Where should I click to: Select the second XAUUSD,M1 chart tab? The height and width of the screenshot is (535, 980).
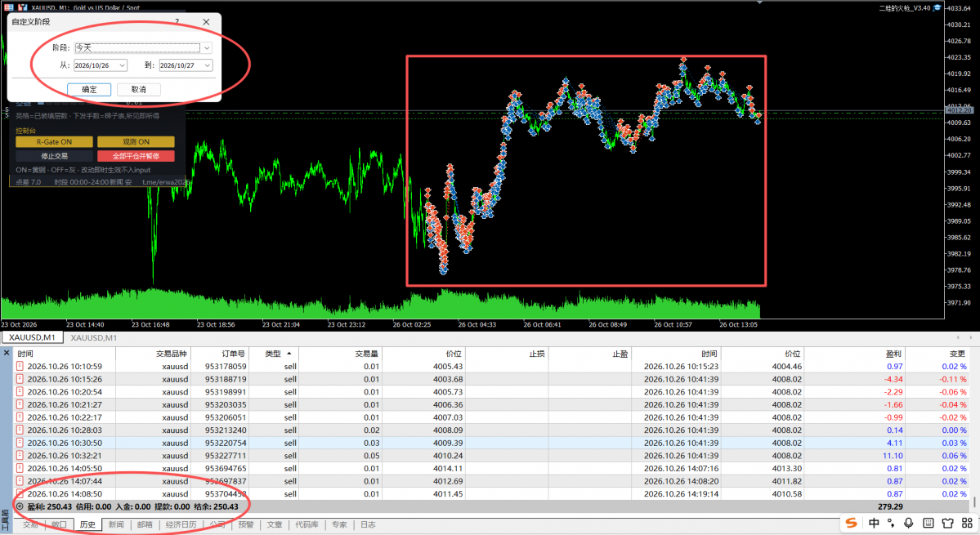[x=94, y=337]
